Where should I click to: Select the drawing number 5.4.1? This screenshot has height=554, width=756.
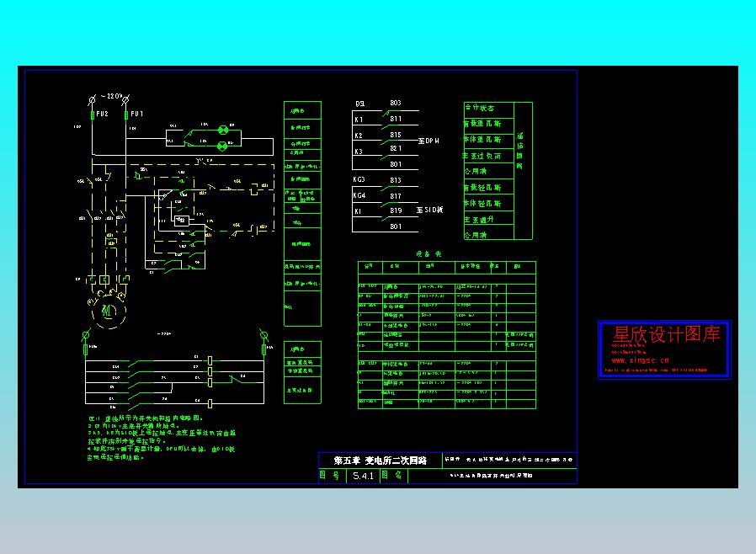[x=363, y=476]
